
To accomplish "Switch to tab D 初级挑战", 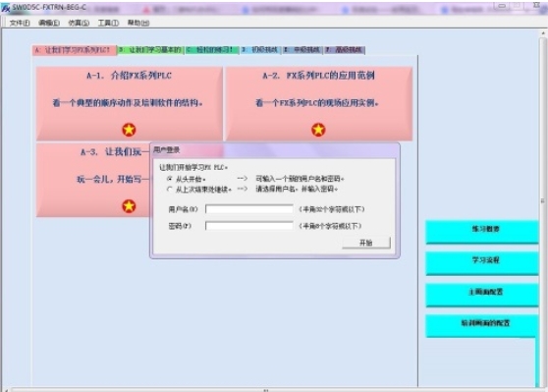I will pyautogui.click(x=260, y=50).
